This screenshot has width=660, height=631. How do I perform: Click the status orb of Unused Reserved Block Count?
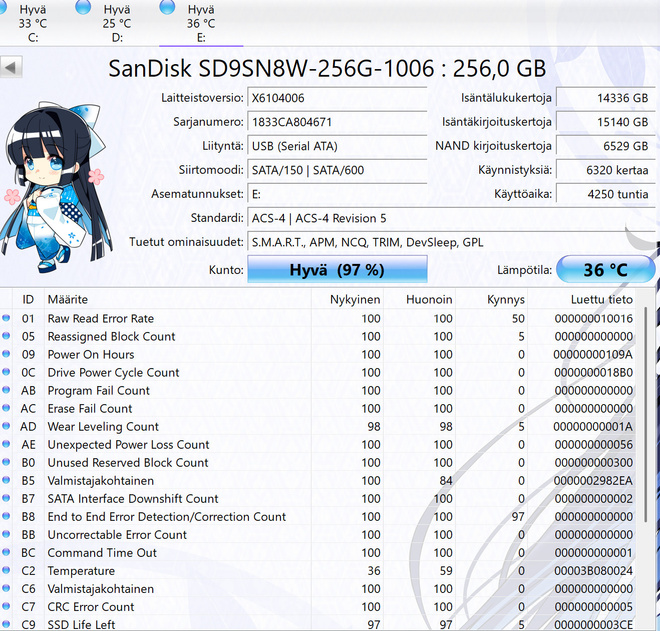(6, 462)
